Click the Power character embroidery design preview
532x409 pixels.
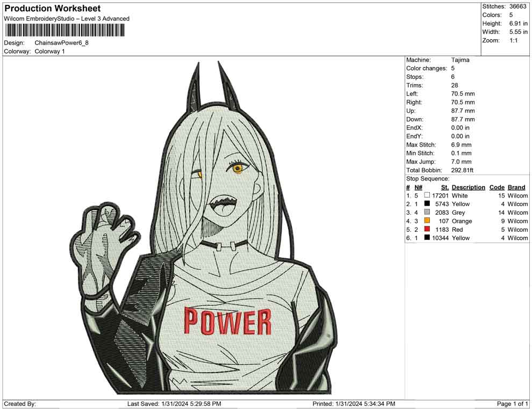pyautogui.click(x=203, y=228)
